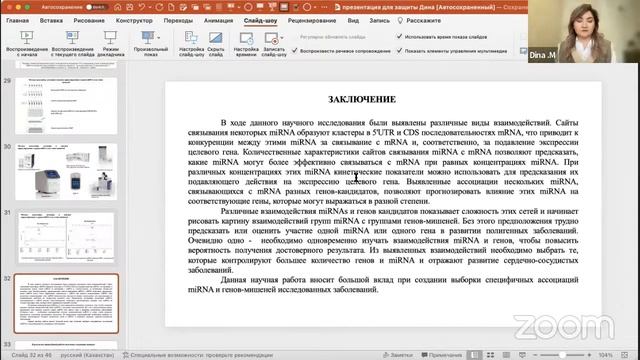Click the New document icon in title bar
The height and width of the screenshot is (360, 640).
171,7
